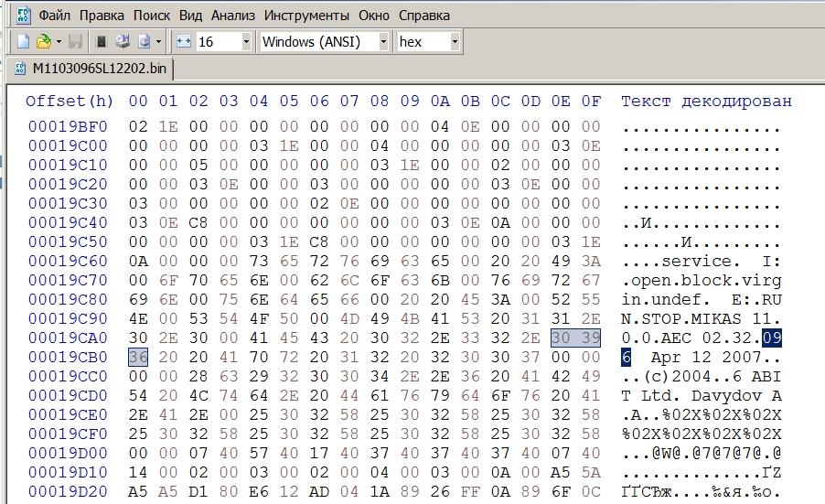
Task: Open the Вид menu
Action: pos(190,16)
